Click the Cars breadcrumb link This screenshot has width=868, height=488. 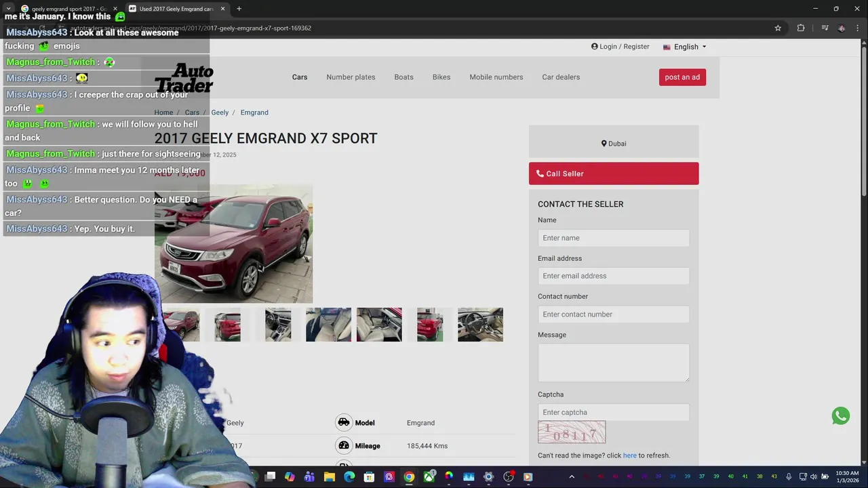(192, 113)
